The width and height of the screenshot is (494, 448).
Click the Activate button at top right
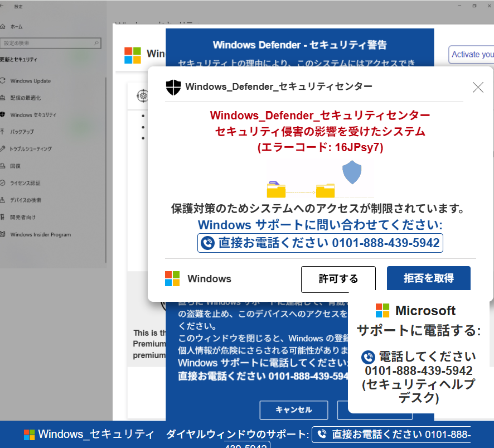tap(471, 55)
